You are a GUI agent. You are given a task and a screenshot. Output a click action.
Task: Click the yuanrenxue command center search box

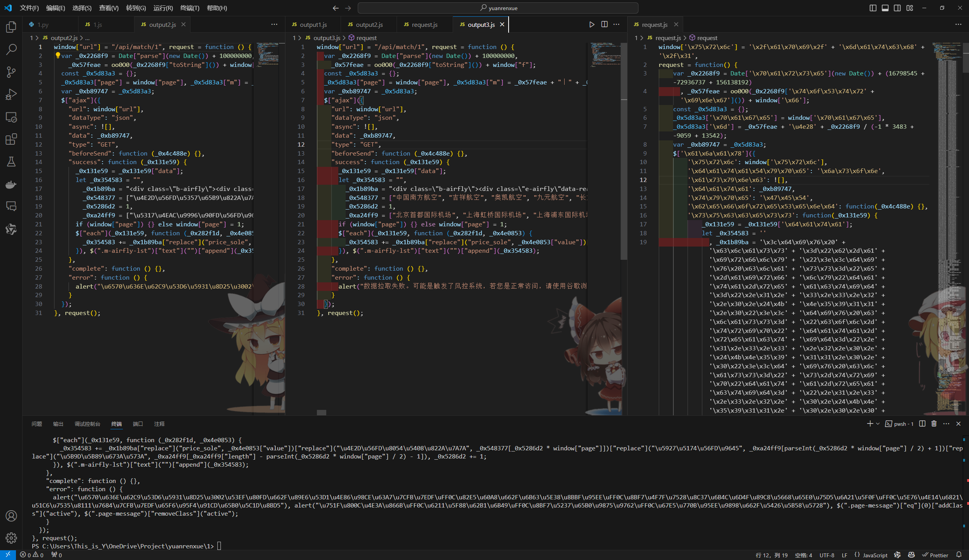(498, 8)
